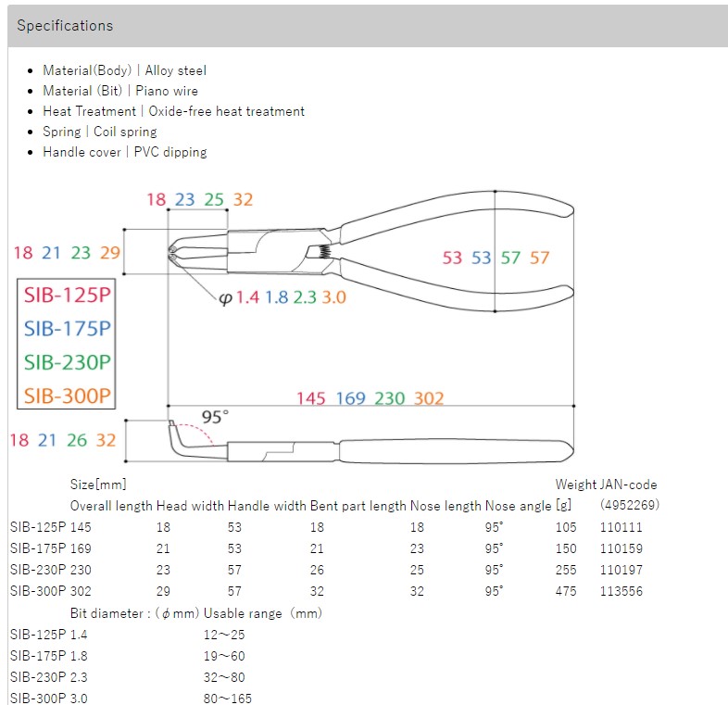
Task: Click the 'JAN-code' column header
Action: coord(629,485)
